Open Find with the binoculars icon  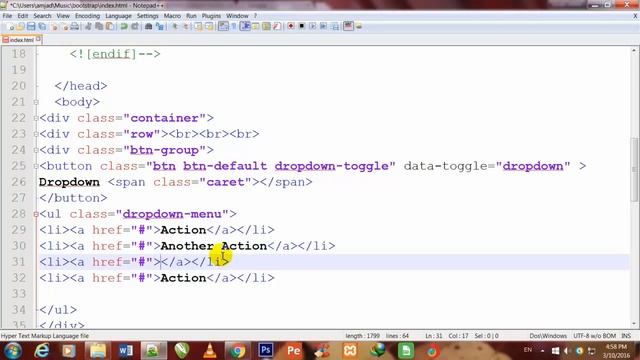(149, 27)
